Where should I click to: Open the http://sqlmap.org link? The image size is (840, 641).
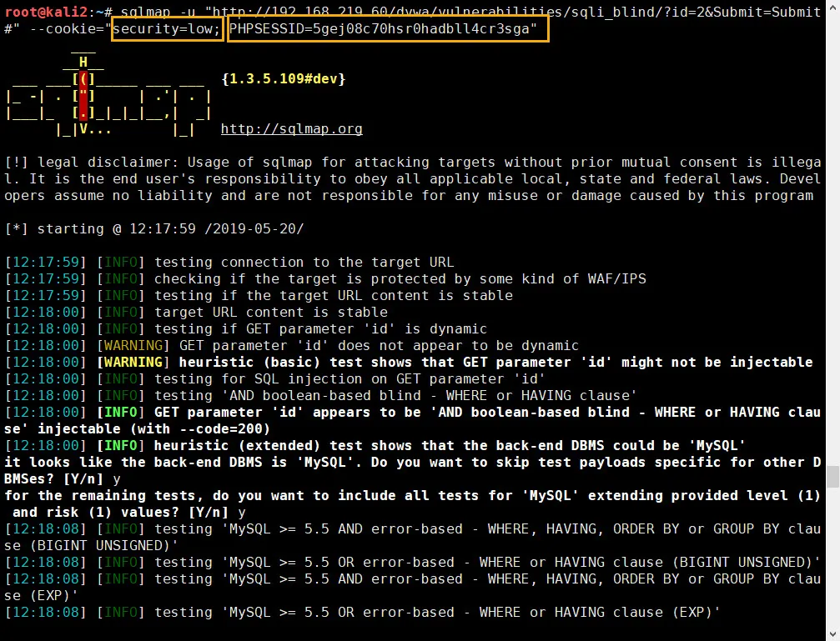(x=291, y=129)
